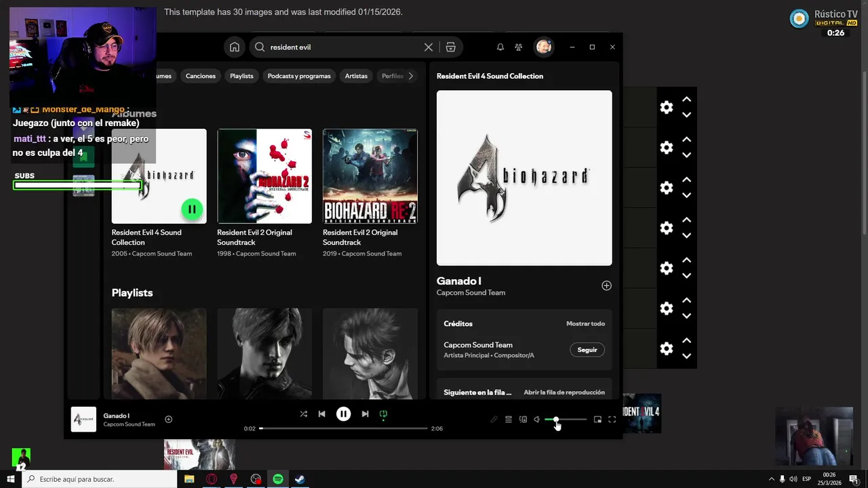Filter results by Artistas

(x=356, y=76)
